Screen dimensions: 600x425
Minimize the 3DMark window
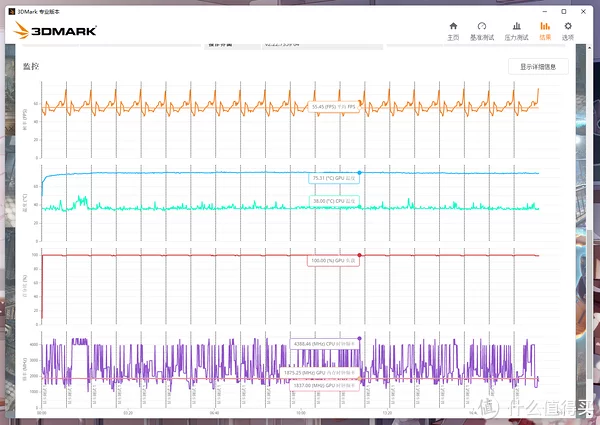pos(545,11)
